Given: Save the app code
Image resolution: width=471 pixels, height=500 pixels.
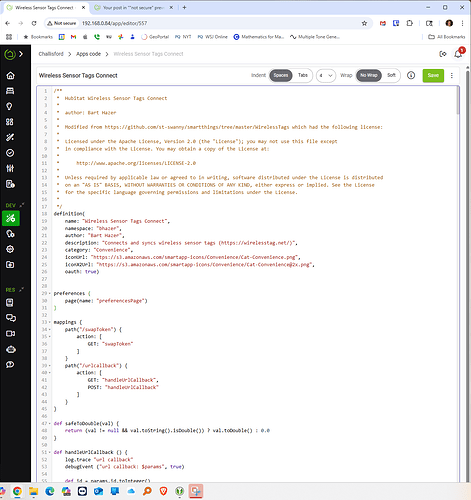Looking at the screenshot, I should click(433, 75).
